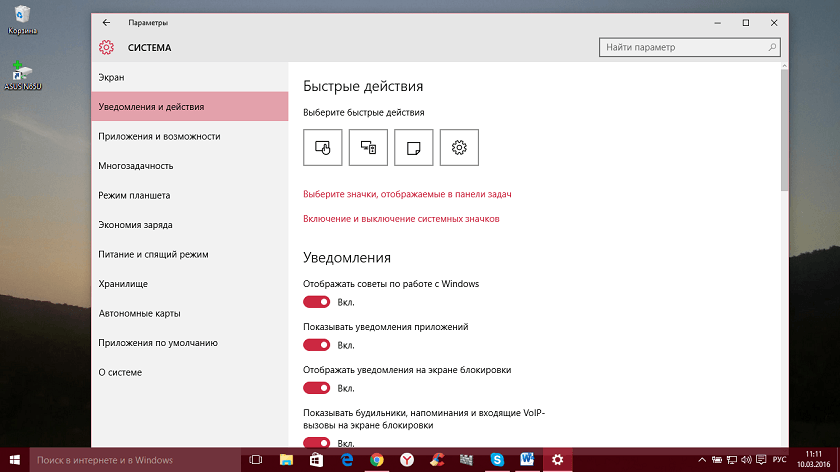Open Приложения по умолчанию section
Viewport: 840px width, 472px height.
pos(190,342)
